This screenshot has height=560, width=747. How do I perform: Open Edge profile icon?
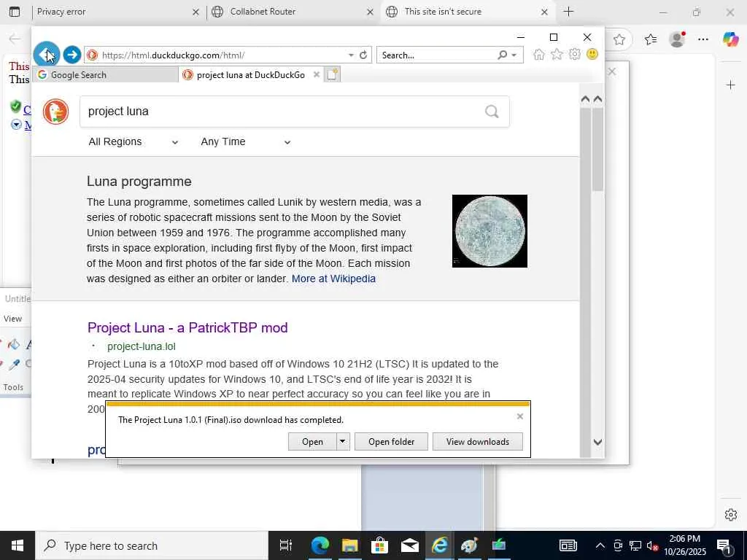(677, 39)
